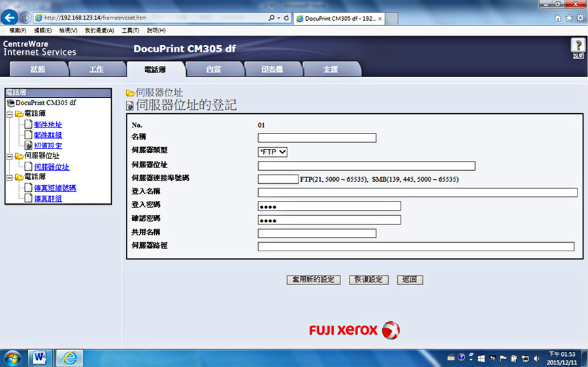Image resolution: width=588 pixels, height=367 pixels.
Task: Click the 伺服器連接埠號碼 input field
Action: (278, 179)
